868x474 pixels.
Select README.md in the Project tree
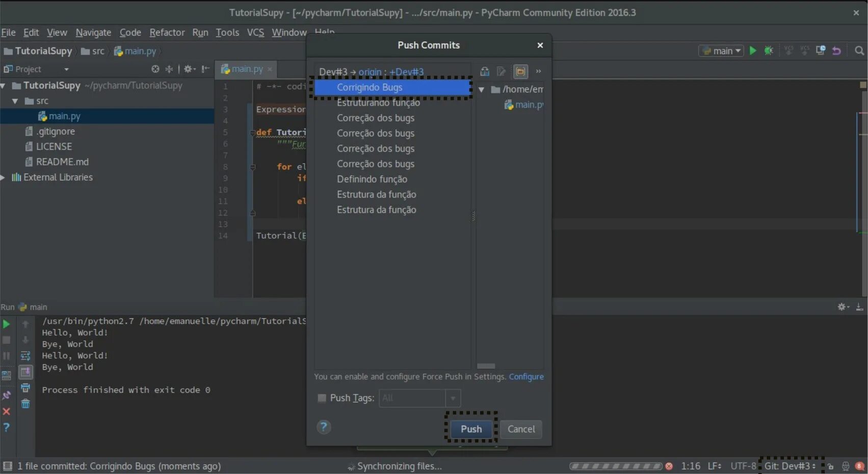coord(62,162)
